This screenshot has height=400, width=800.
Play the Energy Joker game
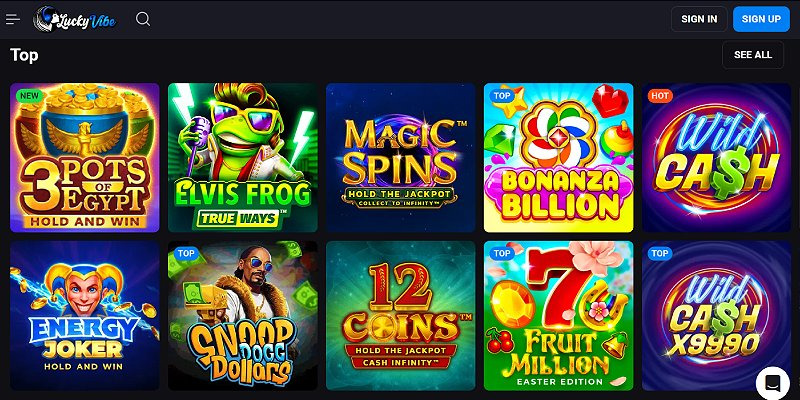pos(85,316)
